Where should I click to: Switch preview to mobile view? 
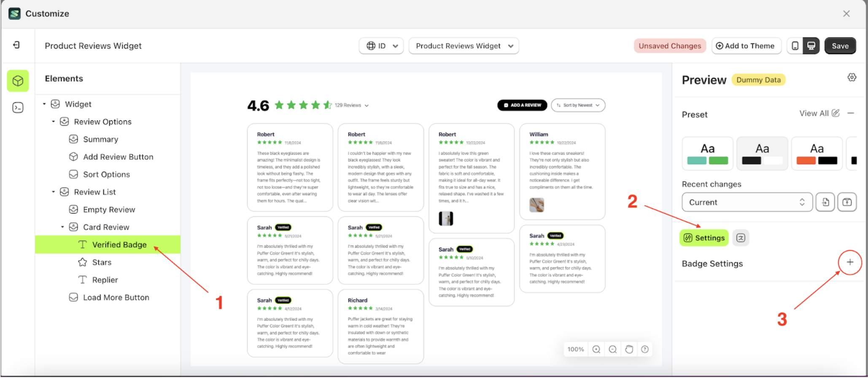click(796, 46)
